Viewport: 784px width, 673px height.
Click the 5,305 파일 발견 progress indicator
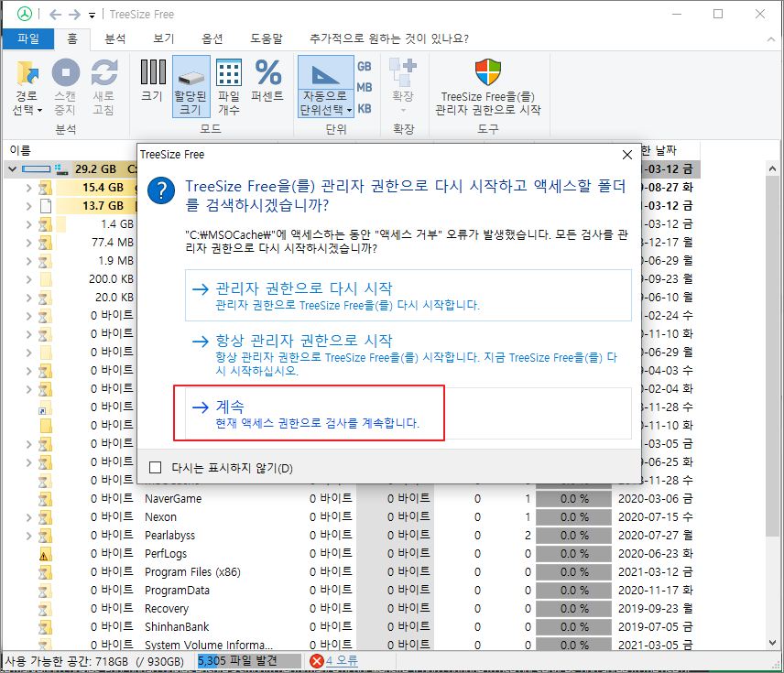tap(249, 661)
